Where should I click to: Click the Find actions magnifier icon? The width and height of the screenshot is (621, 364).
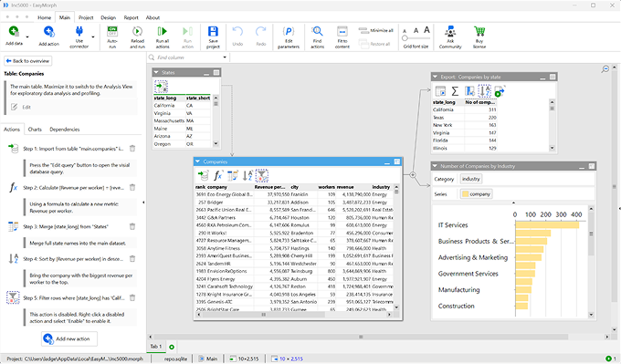click(x=317, y=31)
